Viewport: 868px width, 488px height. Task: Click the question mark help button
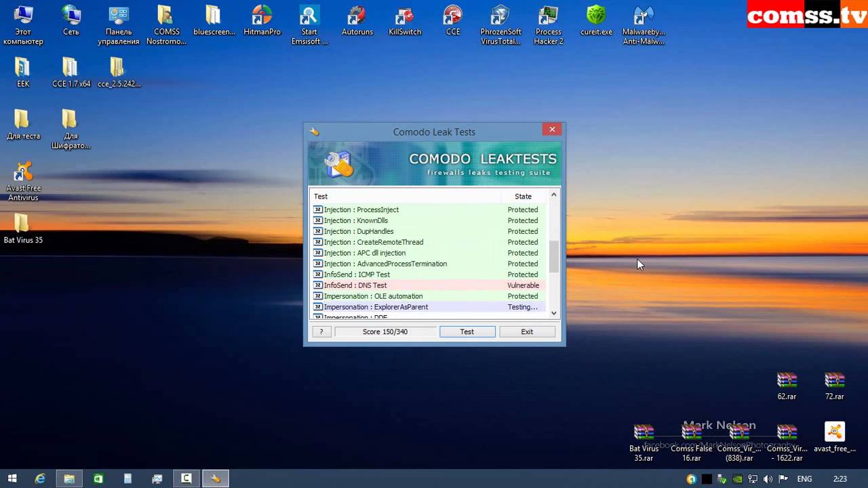[321, 331]
